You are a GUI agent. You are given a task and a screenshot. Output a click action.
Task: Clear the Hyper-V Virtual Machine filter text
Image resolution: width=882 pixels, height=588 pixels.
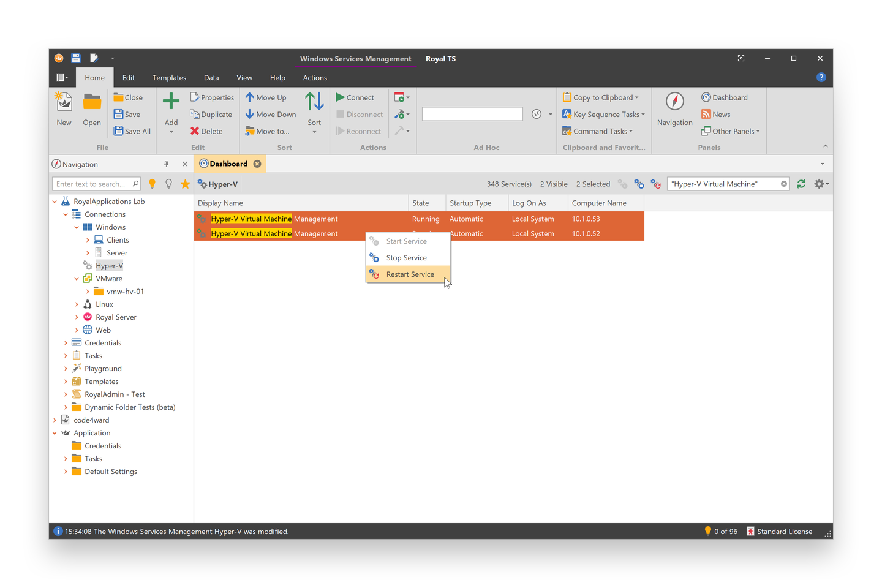(x=783, y=183)
